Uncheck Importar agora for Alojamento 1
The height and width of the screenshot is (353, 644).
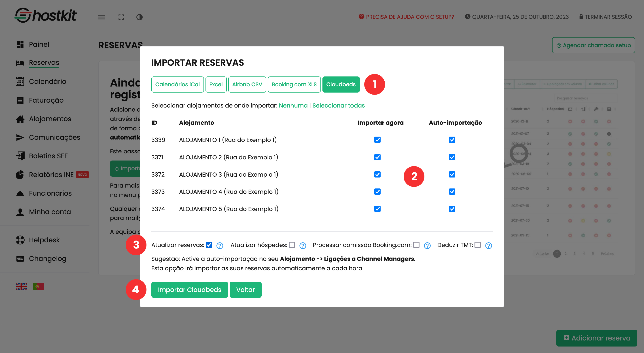pos(377,140)
